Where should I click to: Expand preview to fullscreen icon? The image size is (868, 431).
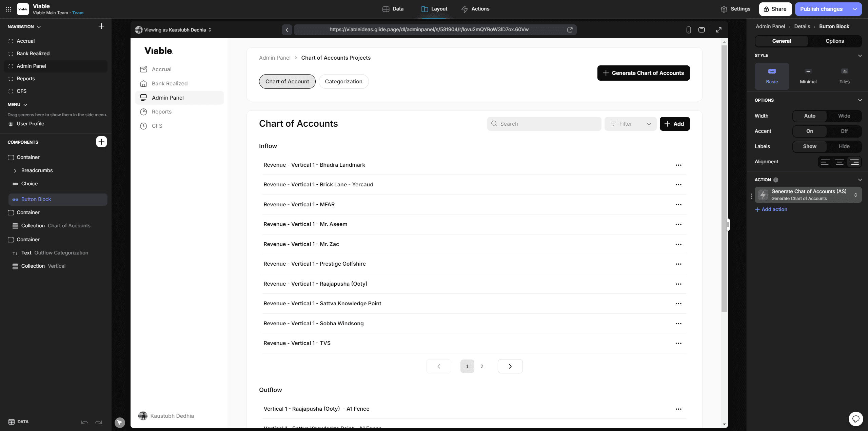pos(718,30)
